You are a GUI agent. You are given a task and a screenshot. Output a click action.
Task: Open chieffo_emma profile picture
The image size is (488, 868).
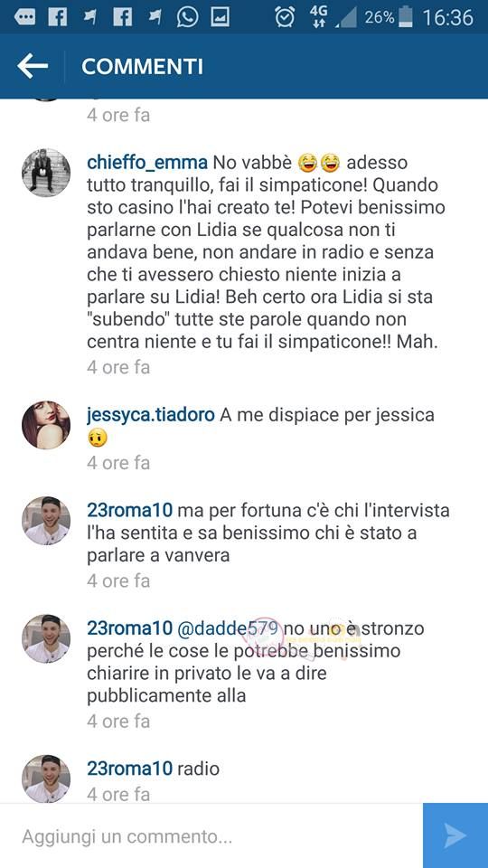[46, 172]
